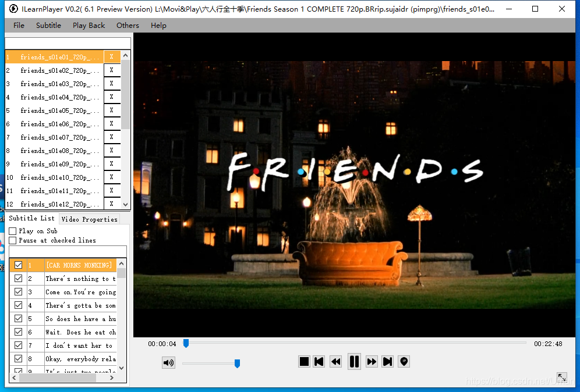The height and width of the screenshot is (392, 580).
Task: Uncheck subtitle line 2 There's nothing to
Action: coord(18,278)
